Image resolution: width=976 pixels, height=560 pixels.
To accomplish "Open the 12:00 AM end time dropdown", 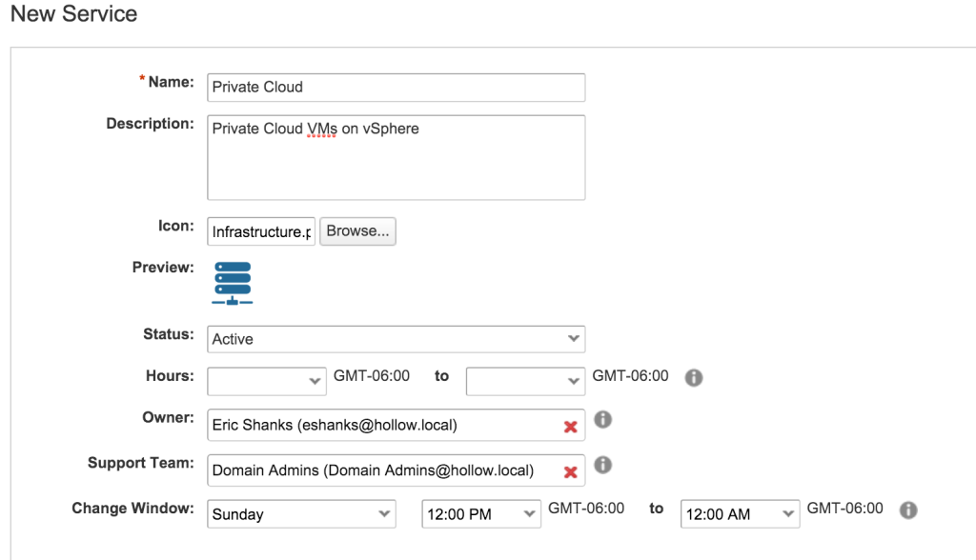I will pyautogui.click(x=740, y=513).
